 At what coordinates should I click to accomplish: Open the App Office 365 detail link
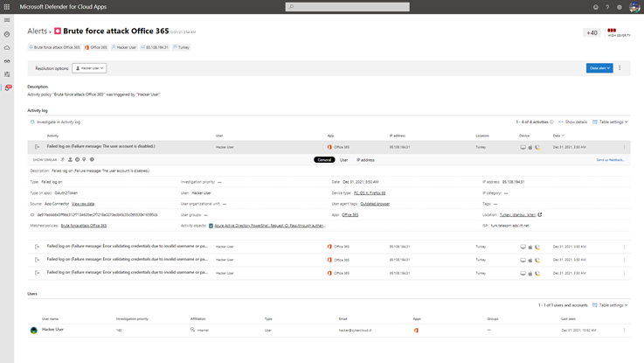coord(350,214)
